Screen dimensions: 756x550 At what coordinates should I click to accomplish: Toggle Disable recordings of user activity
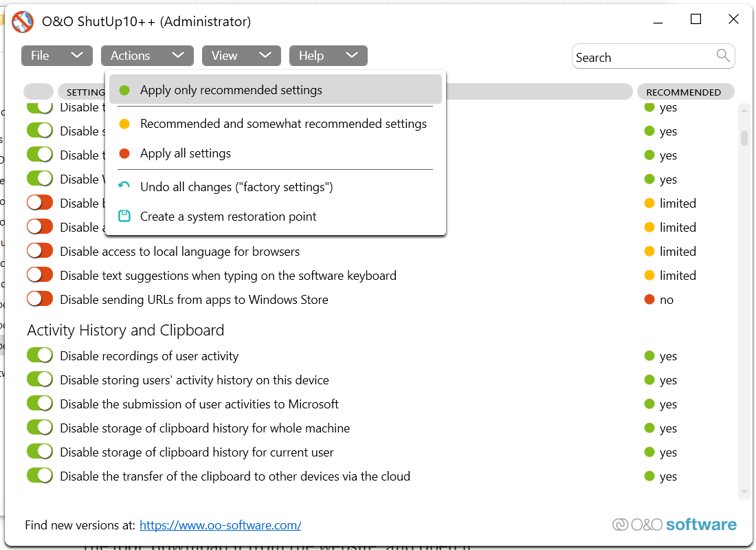(40, 355)
